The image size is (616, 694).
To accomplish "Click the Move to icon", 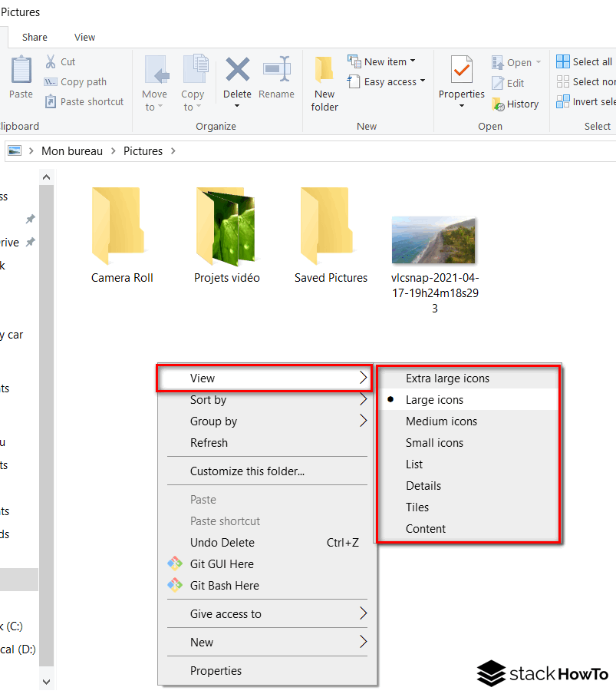I will [155, 81].
